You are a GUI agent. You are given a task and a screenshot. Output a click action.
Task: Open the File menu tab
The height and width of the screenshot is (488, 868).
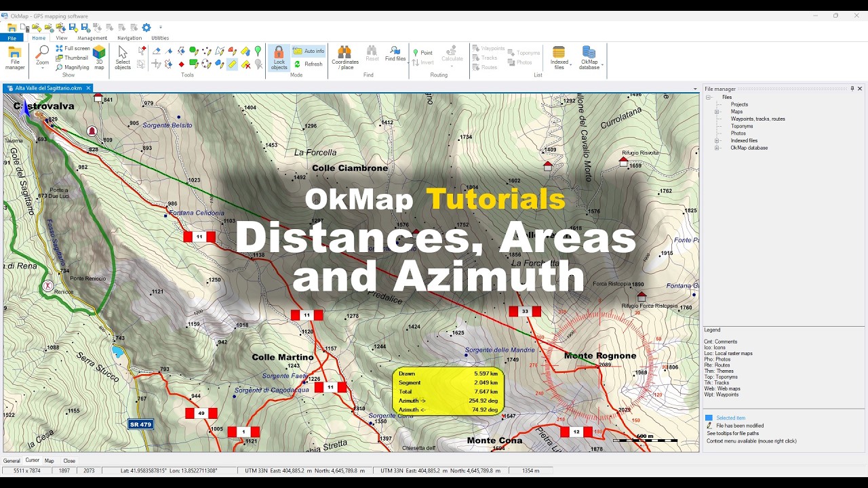pyautogui.click(x=12, y=38)
